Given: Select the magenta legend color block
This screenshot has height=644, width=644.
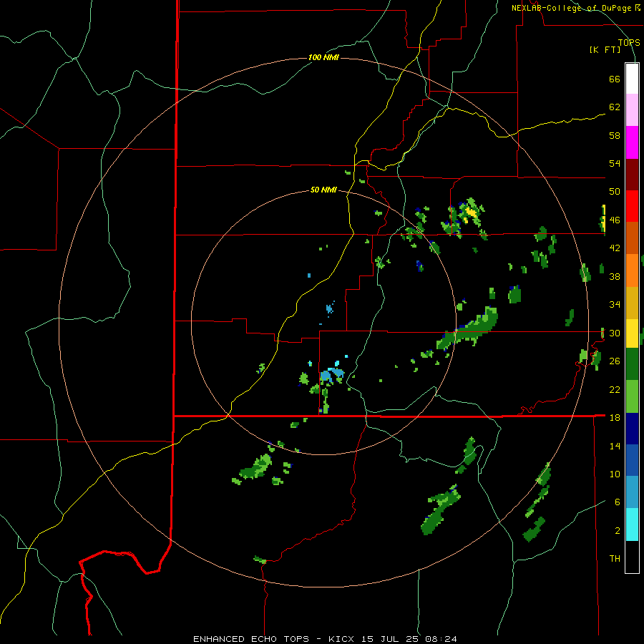Looking at the screenshot, I should pos(632,142).
